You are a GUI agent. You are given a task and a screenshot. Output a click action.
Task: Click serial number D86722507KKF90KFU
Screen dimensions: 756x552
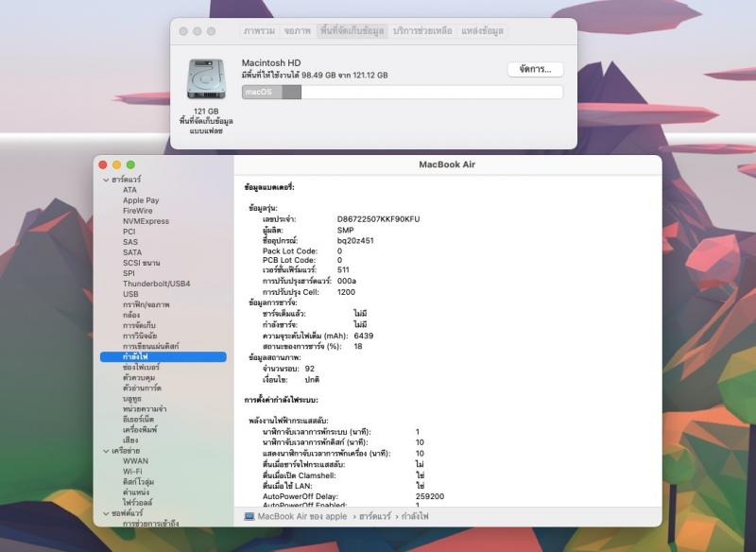click(379, 219)
